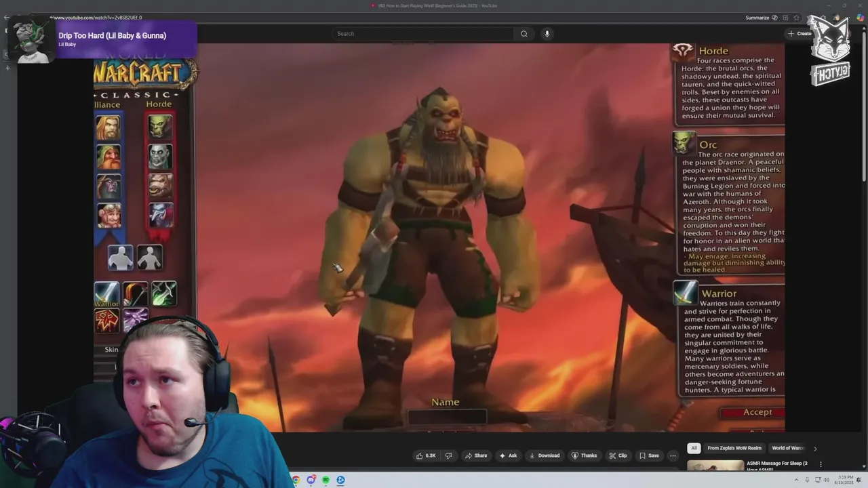Pick the Shaman class red icon
The image size is (868, 488).
pos(106,321)
